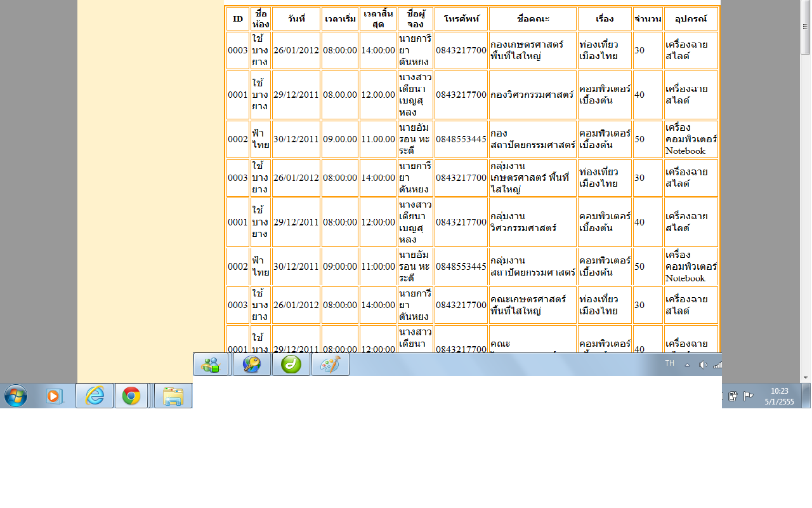The image size is (812, 508).
Task: Click the ID column header
Action: coord(238,19)
